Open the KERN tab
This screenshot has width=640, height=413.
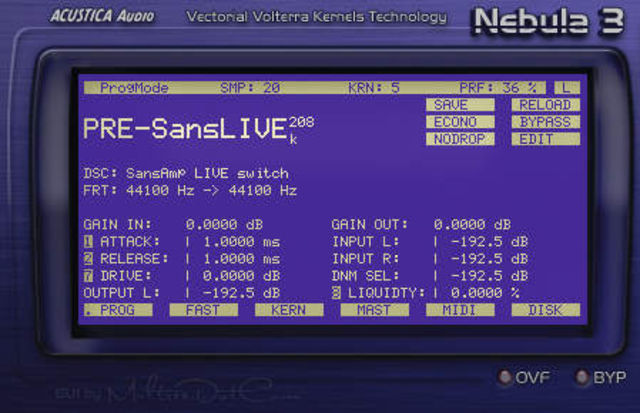pos(289,310)
